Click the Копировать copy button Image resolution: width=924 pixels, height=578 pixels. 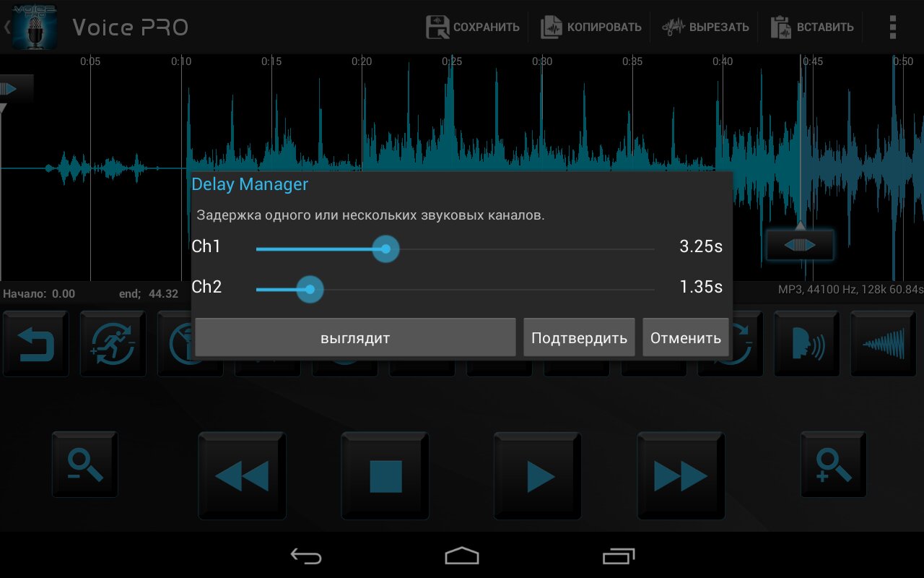[x=591, y=27]
